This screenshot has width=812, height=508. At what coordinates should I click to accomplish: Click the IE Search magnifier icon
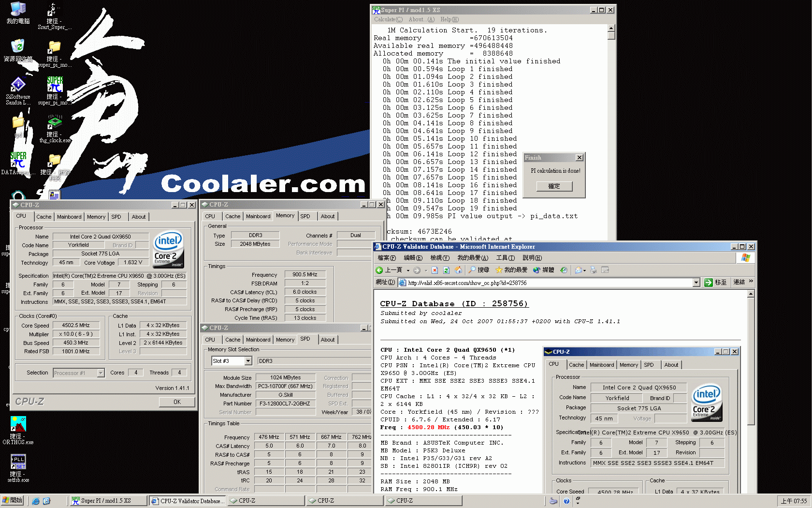tap(473, 270)
